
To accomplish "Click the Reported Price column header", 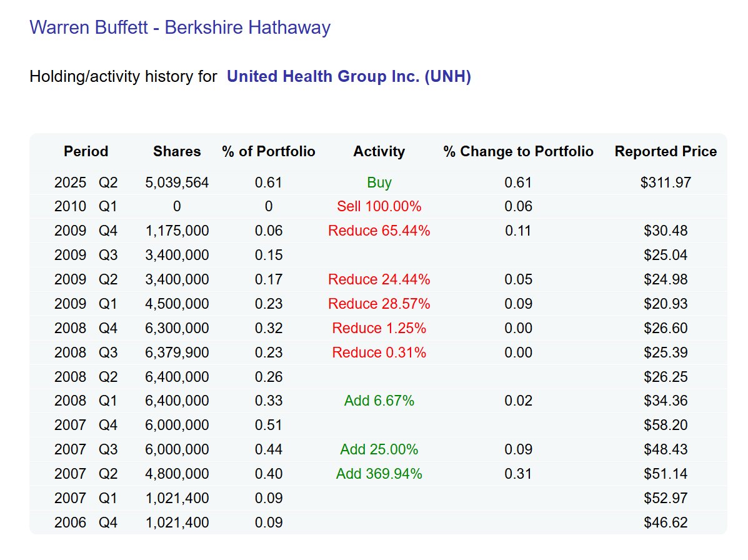I will [x=666, y=151].
